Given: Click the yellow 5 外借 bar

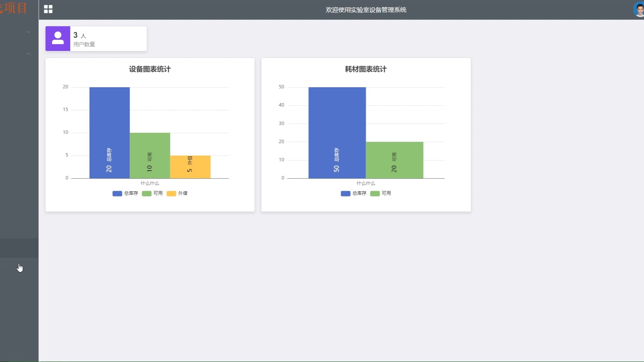Looking at the screenshot, I should (190, 167).
